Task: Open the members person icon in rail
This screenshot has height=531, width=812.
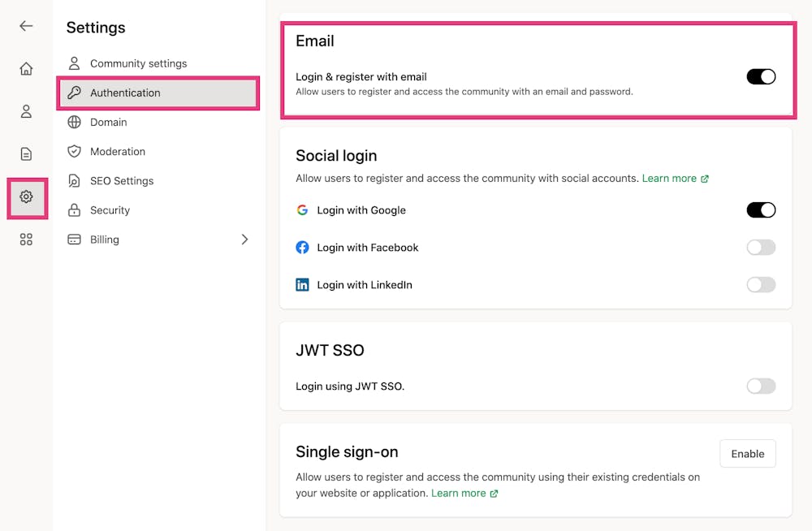Action: 26,111
